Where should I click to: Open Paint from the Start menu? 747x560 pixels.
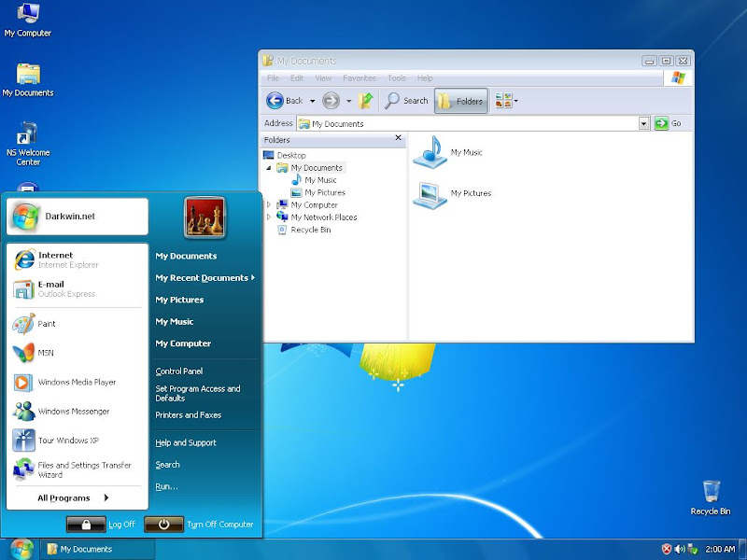click(x=46, y=324)
